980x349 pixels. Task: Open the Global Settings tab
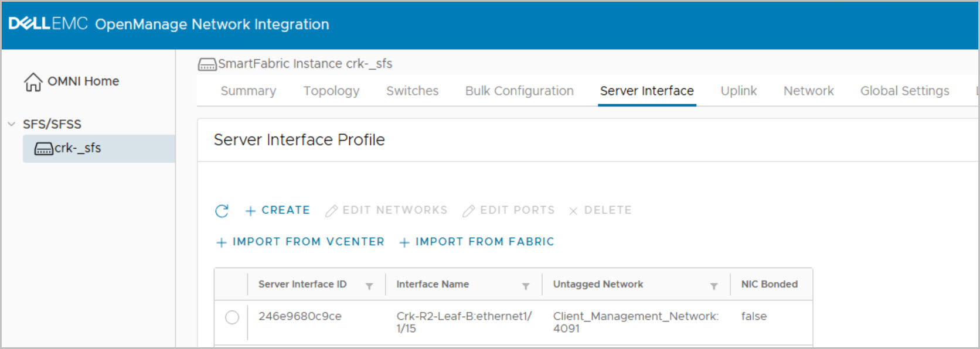click(904, 91)
